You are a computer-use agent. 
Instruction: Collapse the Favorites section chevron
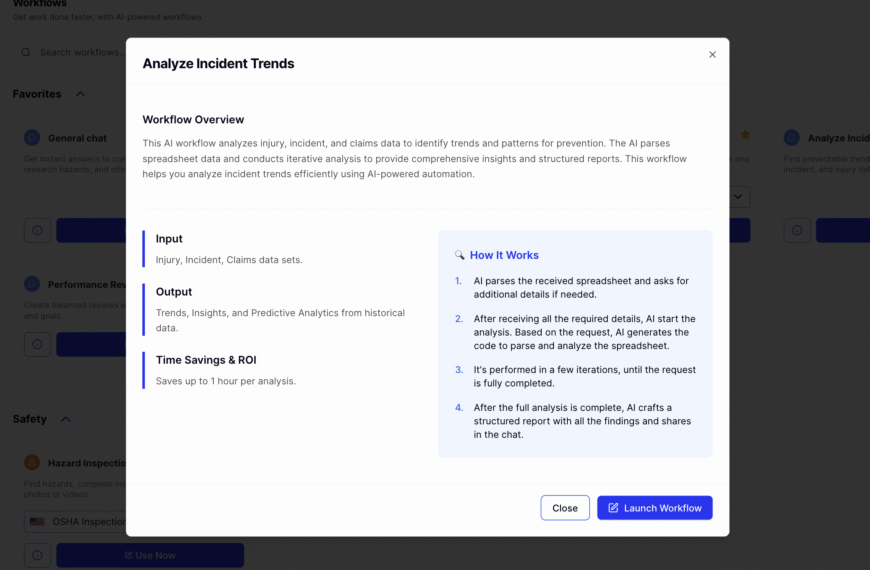(80, 94)
